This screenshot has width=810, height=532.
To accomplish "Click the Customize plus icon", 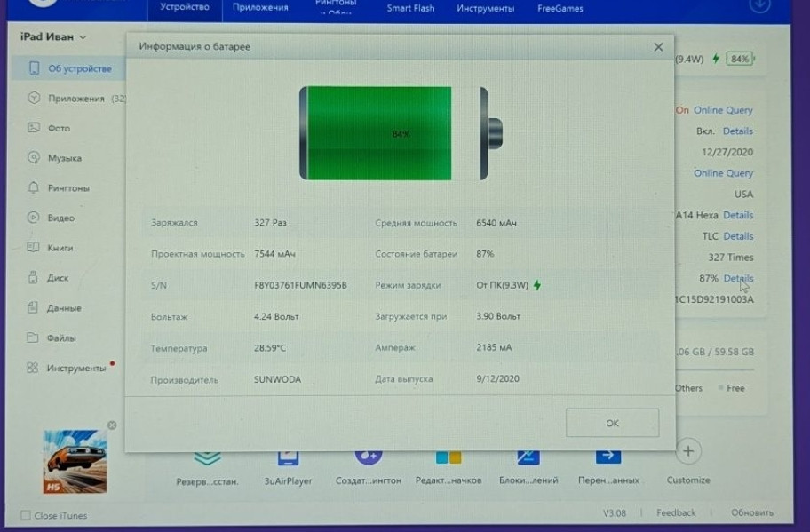I will 687,451.
